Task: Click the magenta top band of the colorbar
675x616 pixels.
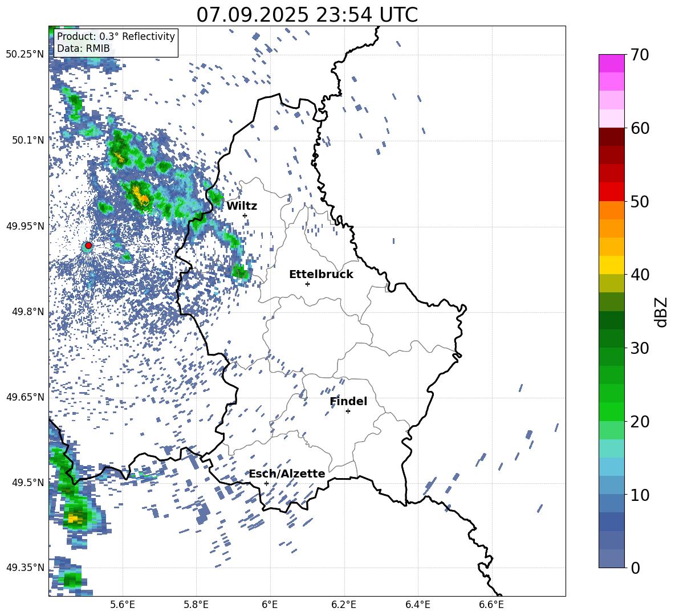Action: pos(611,63)
